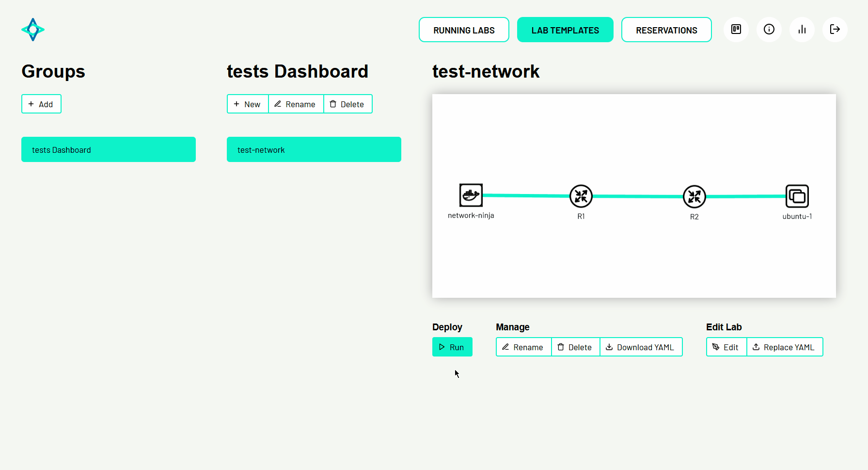Select the tests Dashboard group item
Image resolution: width=868 pixels, height=470 pixels.
pyautogui.click(x=108, y=150)
